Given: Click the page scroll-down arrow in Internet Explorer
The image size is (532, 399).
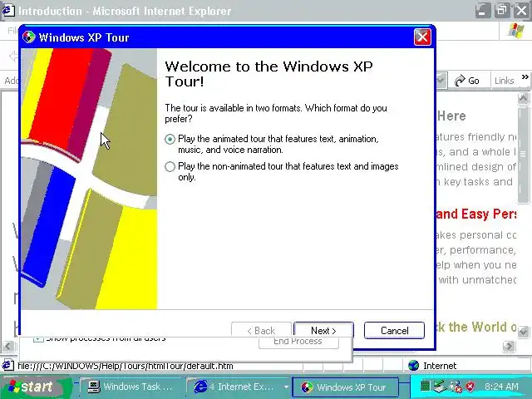Looking at the screenshot, I should click(x=523, y=331).
